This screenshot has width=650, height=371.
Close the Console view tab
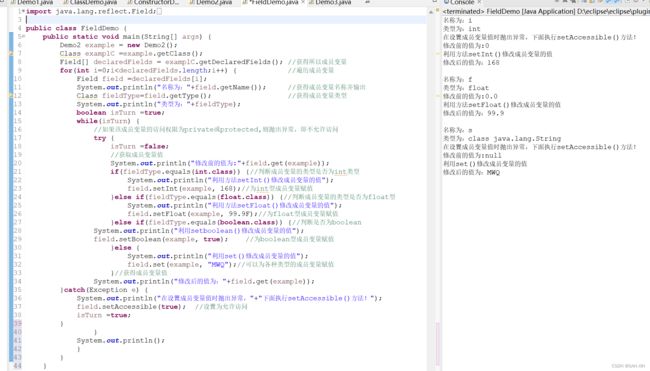[x=479, y=2]
